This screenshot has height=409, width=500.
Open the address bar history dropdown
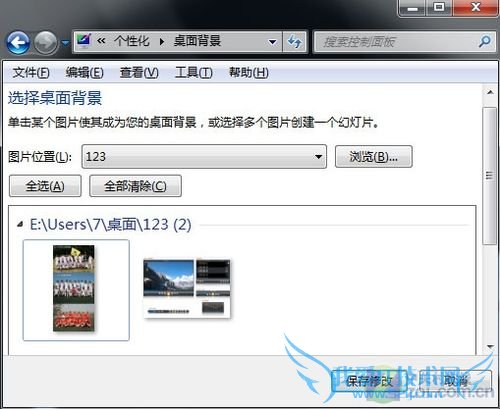point(272,42)
